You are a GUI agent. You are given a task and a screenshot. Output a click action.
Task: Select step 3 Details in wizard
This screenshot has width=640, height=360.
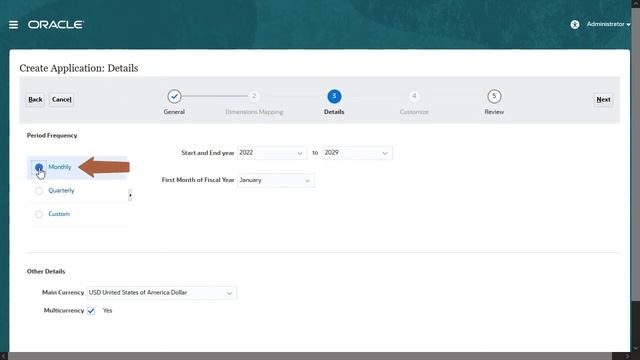click(334, 97)
